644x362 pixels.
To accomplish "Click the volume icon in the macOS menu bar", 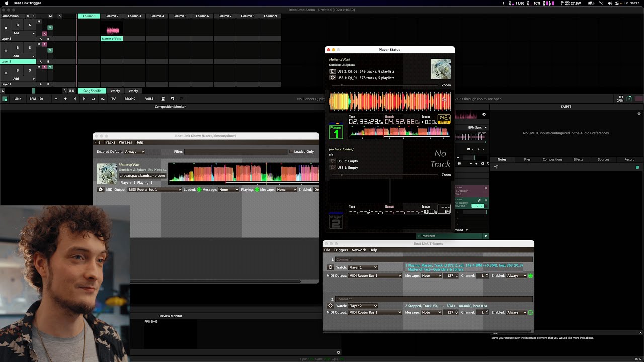I will pos(610,3).
